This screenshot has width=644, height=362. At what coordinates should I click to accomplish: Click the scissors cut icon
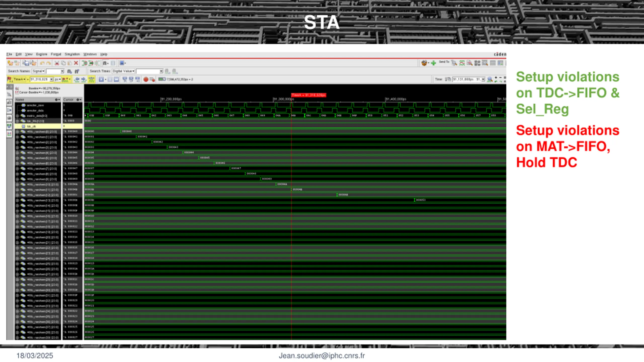[x=57, y=63]
